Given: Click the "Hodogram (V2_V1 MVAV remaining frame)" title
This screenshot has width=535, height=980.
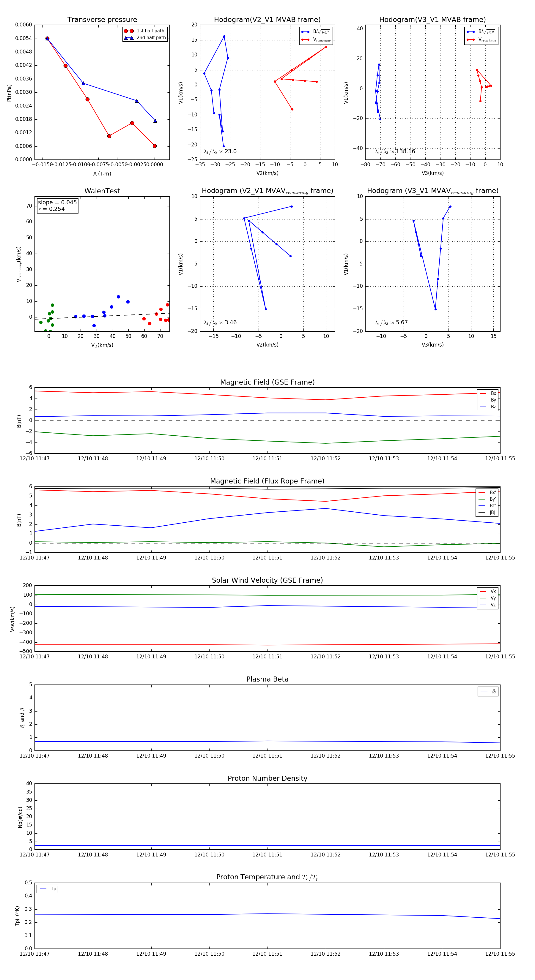Looking at the screenshot, I should click(267, 191).
